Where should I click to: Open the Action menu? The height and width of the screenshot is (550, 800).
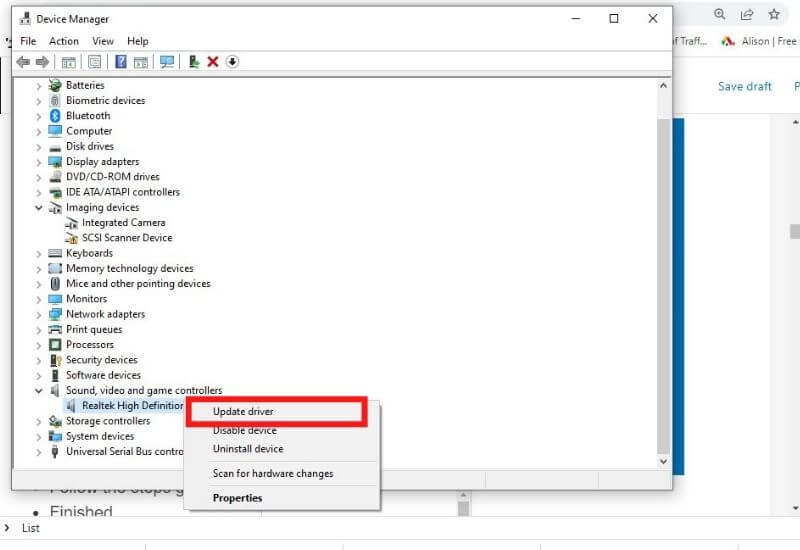64,41
